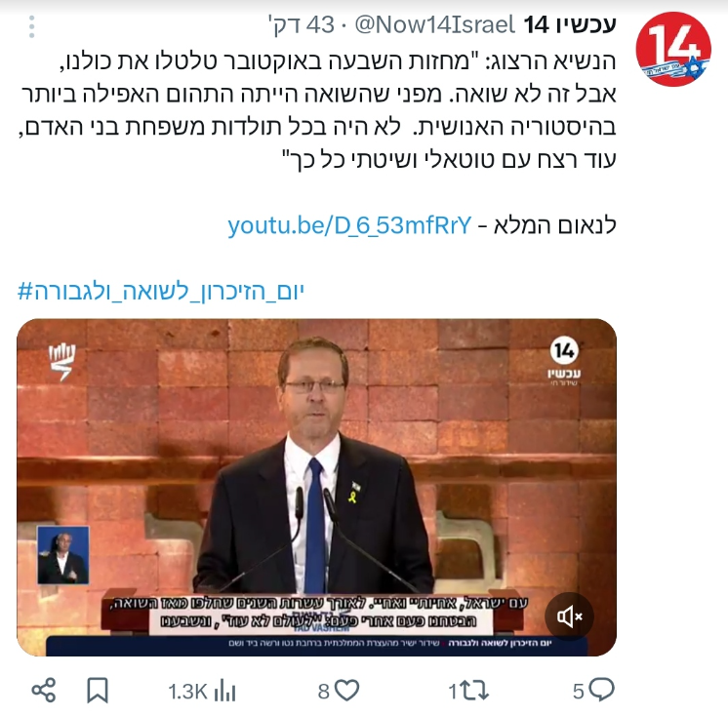728x716 pixels.
Task: Open the youtu.be/D_6_53mfRrY link
Action: (x=349, y=226)
